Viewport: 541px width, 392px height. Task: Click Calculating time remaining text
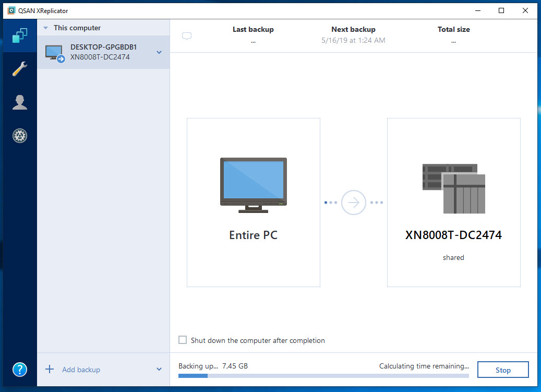click(x=424, y=366)
